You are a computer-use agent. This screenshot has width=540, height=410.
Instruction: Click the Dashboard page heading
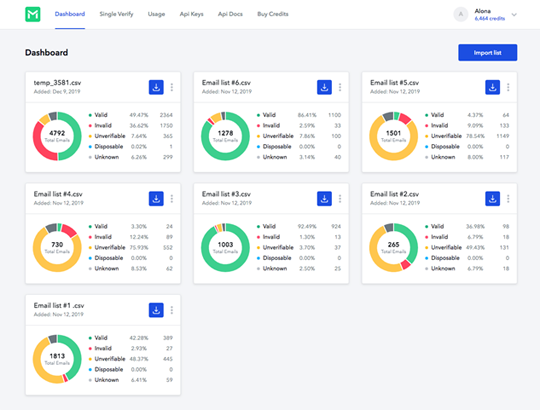coord(46,53)
